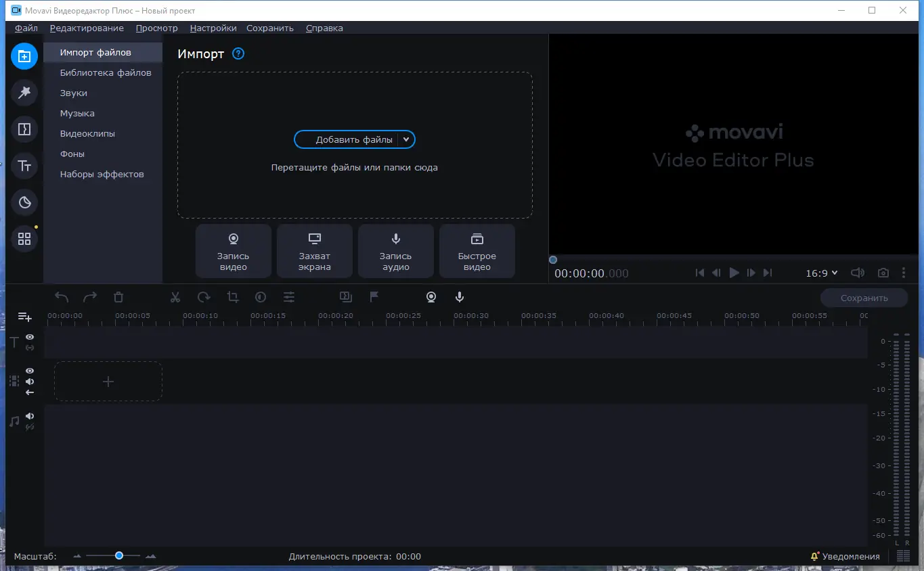Click the Webcam recording icon above the timeline
This screenshot has height=571, width=924.
coord(431,297)
